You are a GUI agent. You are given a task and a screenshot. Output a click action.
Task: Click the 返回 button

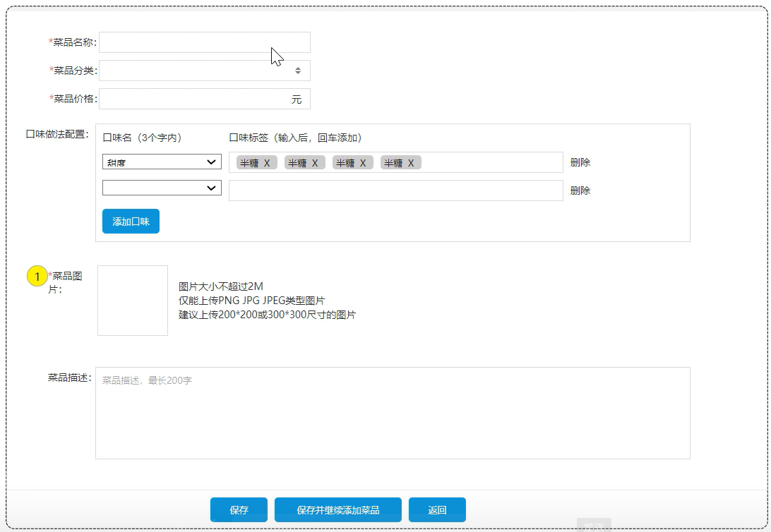tap(437, 510)
